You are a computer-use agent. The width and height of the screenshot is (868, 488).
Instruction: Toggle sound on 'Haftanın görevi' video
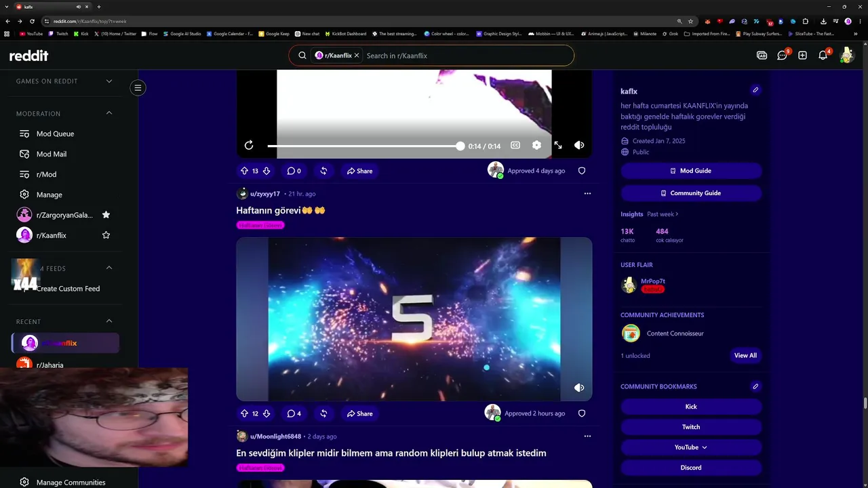point(579,388)
